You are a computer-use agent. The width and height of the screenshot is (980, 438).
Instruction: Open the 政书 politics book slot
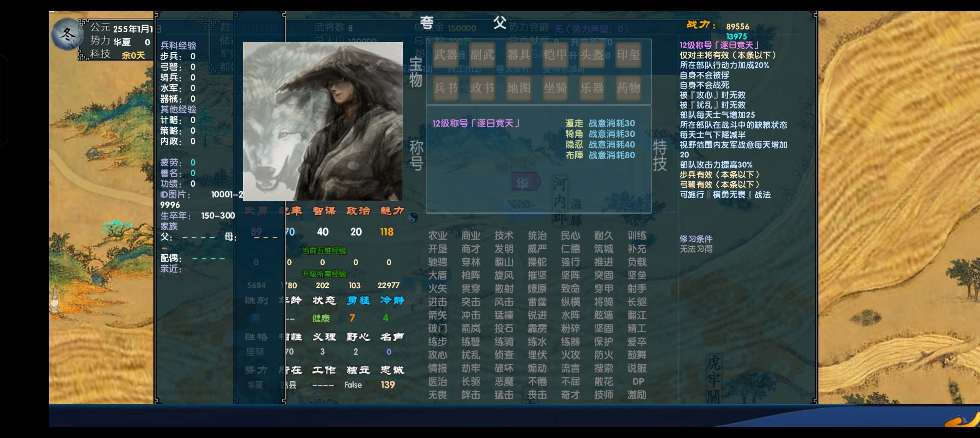click(x=482, y=88)
